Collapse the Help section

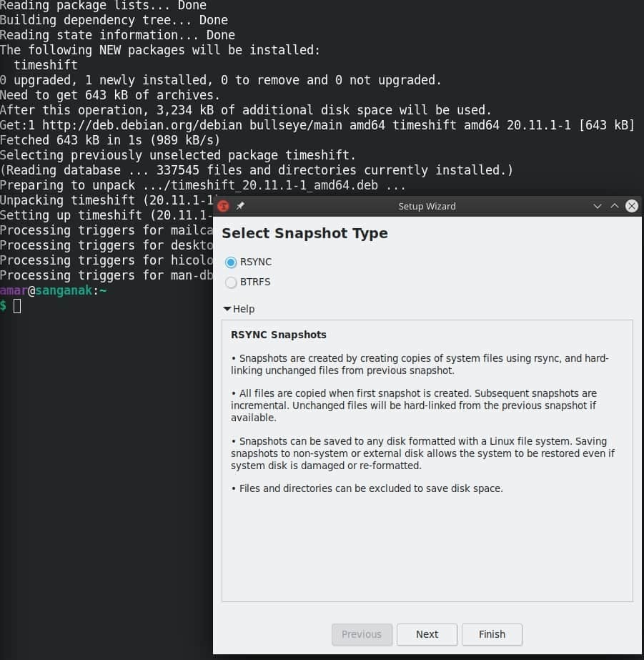coord(239,309)
